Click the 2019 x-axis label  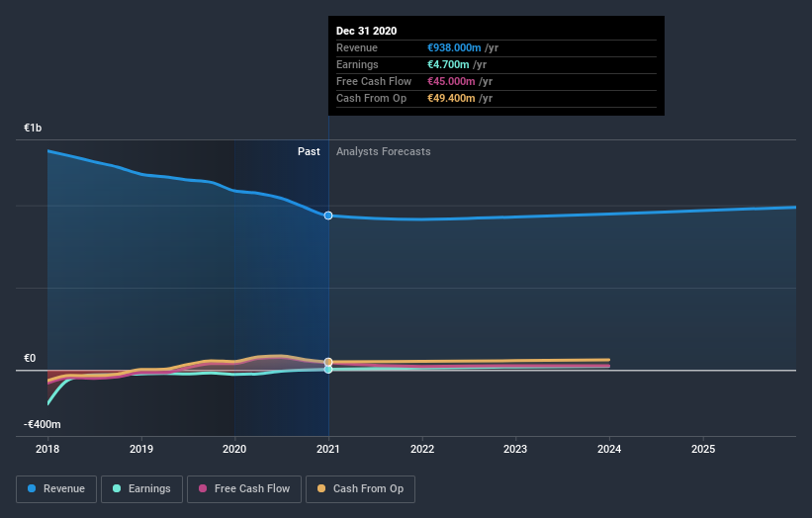tap(141, 449)
